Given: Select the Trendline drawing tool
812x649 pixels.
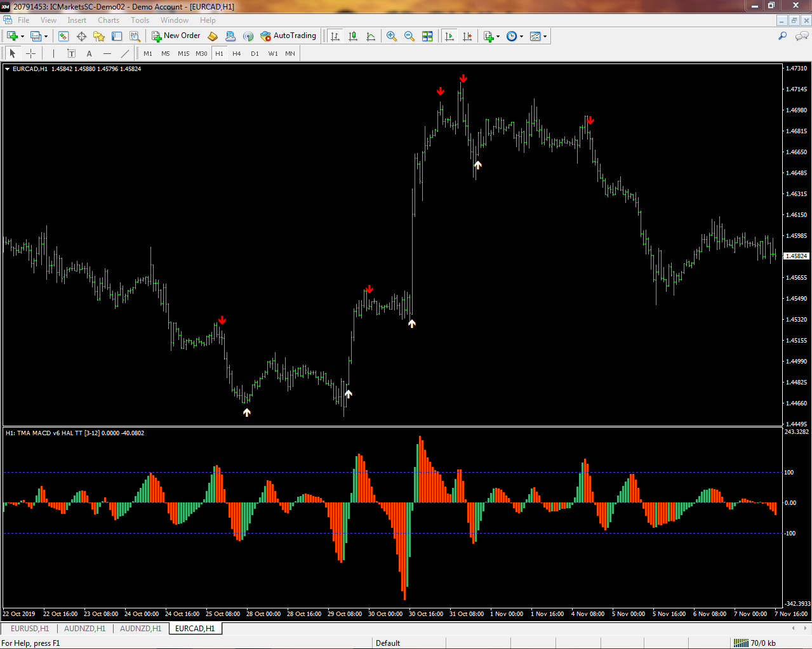Looking at the screenshot, I should pyautogui.click(x=124, y=54).
